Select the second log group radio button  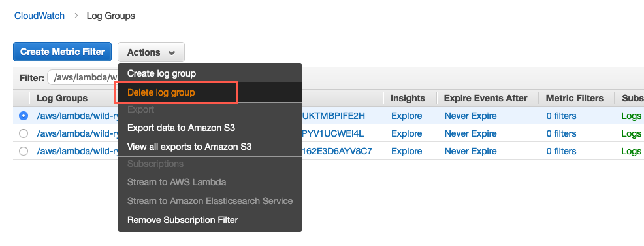[24, 133]
